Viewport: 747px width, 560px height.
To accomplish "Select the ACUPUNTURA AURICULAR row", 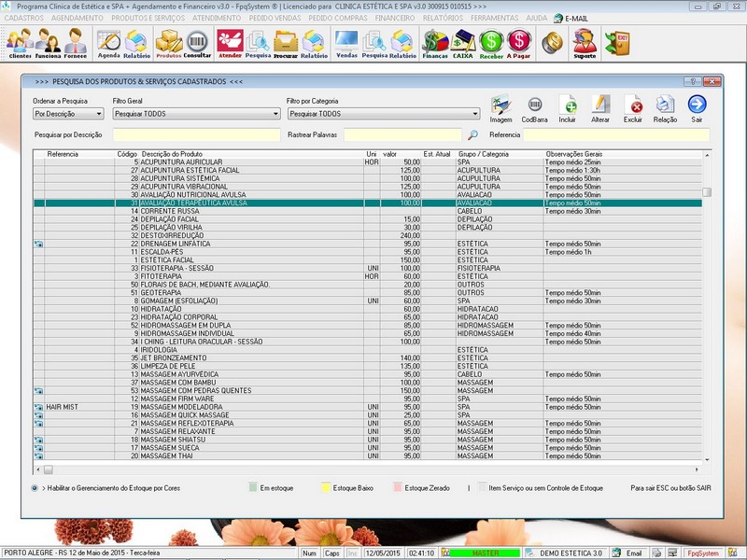I will (368, 161).
